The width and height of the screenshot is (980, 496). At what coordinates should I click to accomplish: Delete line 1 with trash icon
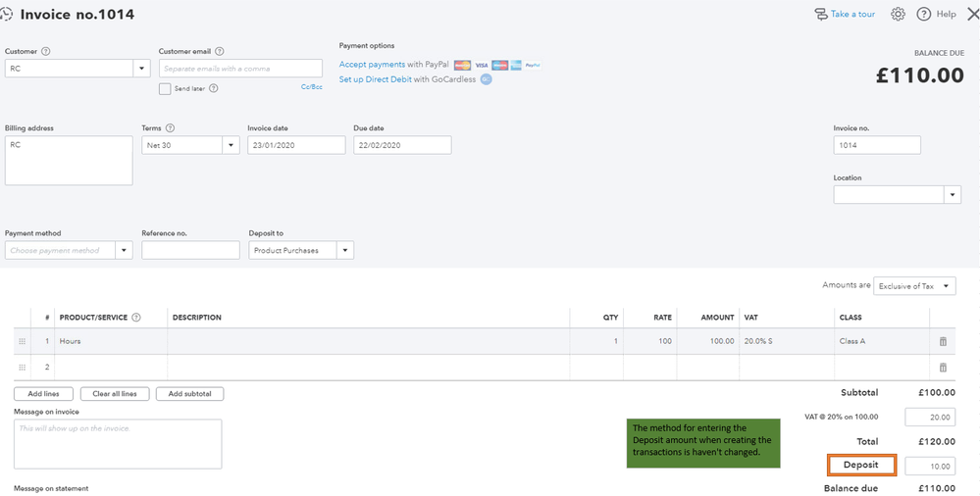[943, 341]
